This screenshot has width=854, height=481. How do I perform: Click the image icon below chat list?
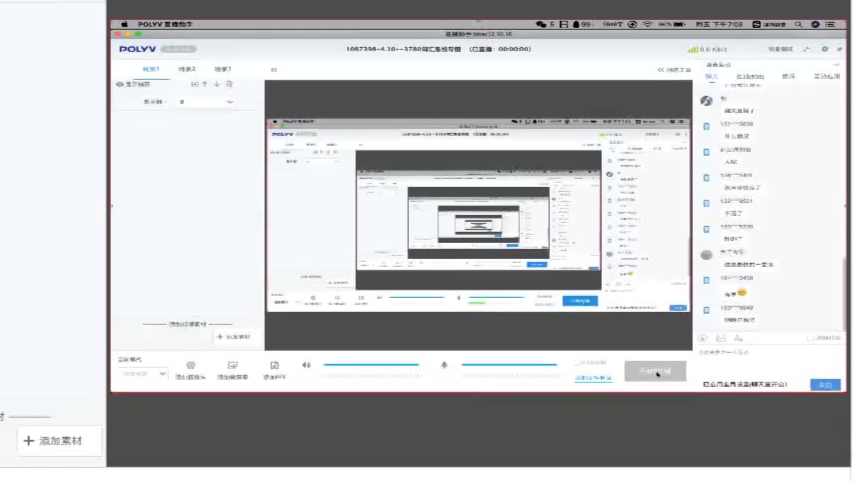tap(721, 338)
